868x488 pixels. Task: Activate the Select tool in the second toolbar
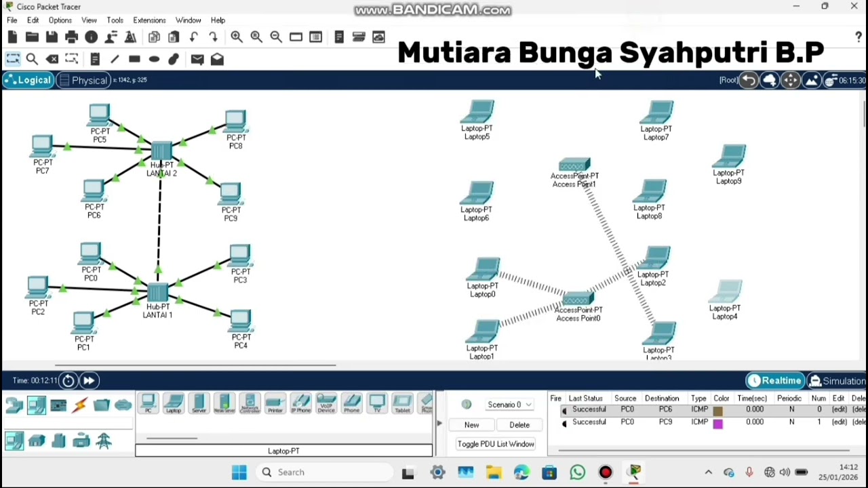pos(12,59)
